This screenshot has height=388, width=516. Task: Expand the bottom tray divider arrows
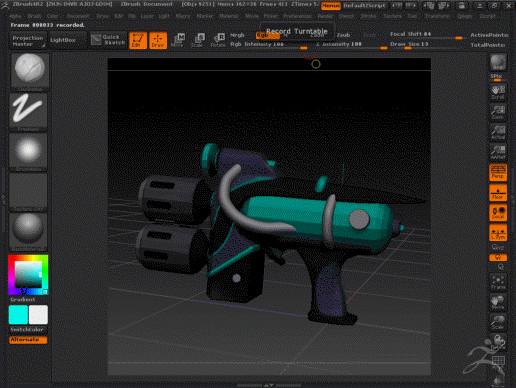coord(269,385)
